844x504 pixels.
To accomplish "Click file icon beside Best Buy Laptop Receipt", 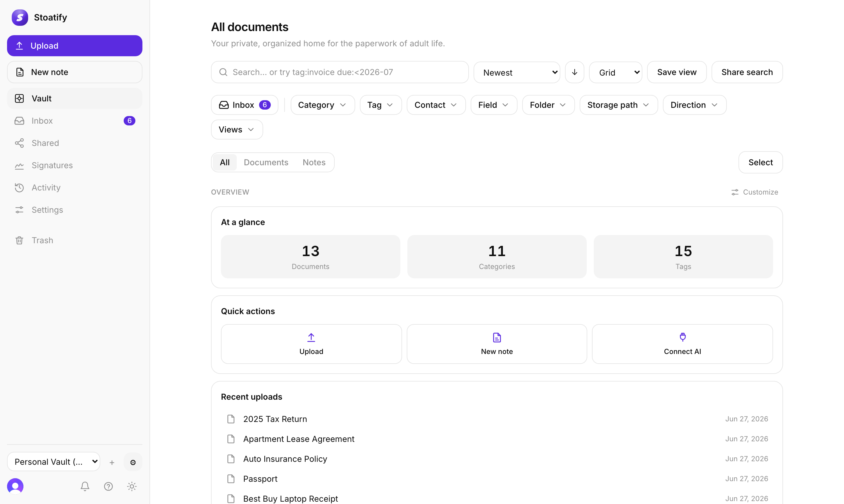I will (231, 498).
